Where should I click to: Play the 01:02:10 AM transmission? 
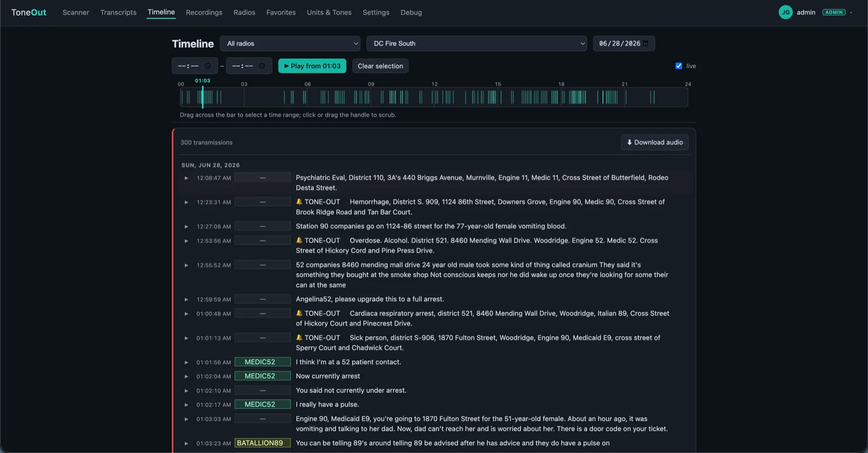[x=186, y=391]
